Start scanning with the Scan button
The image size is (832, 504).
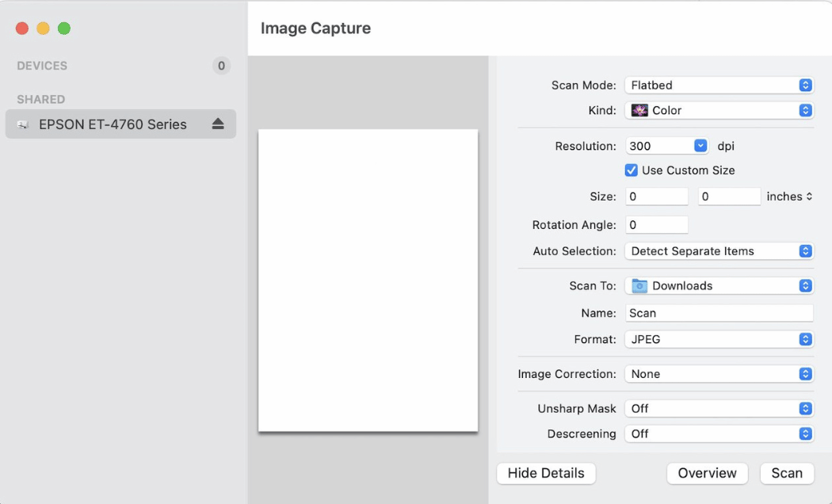pyautogui.click(x=787, y=473)
